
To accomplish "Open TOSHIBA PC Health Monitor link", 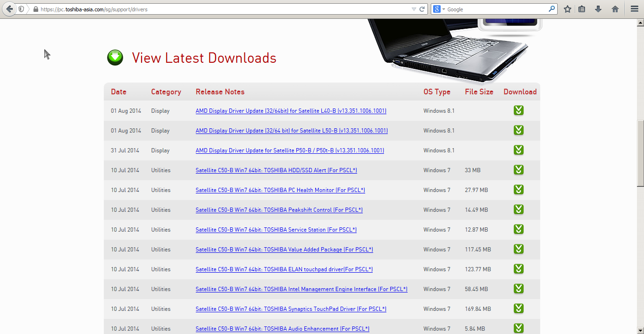I will click(280, 190).
